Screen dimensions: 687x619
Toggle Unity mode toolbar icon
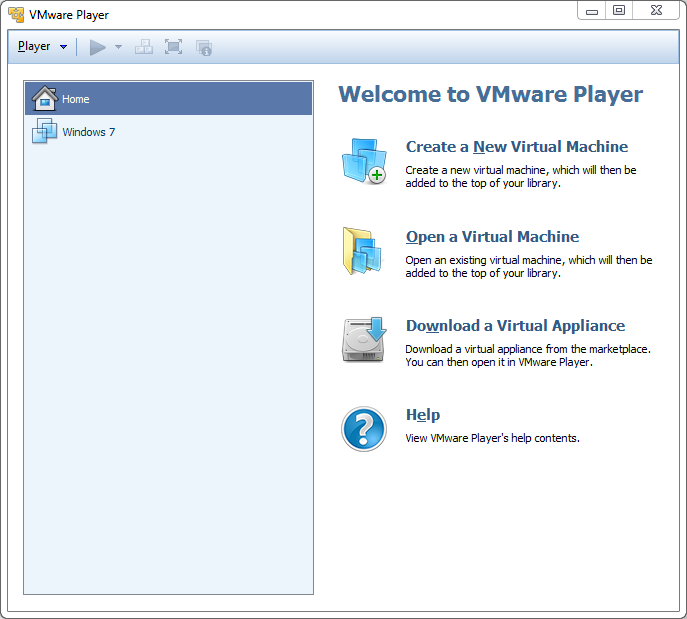[204, 47]
